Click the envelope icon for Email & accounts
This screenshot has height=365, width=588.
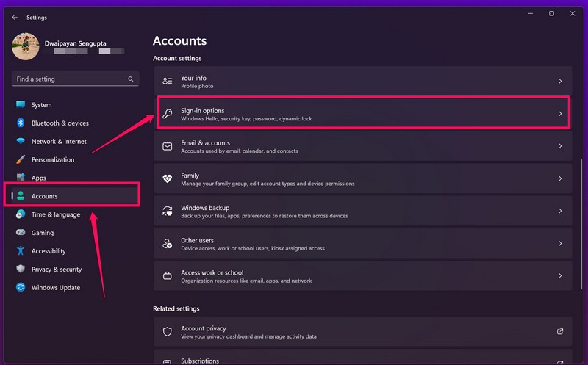pyautogui.click(x=168, y=146)
